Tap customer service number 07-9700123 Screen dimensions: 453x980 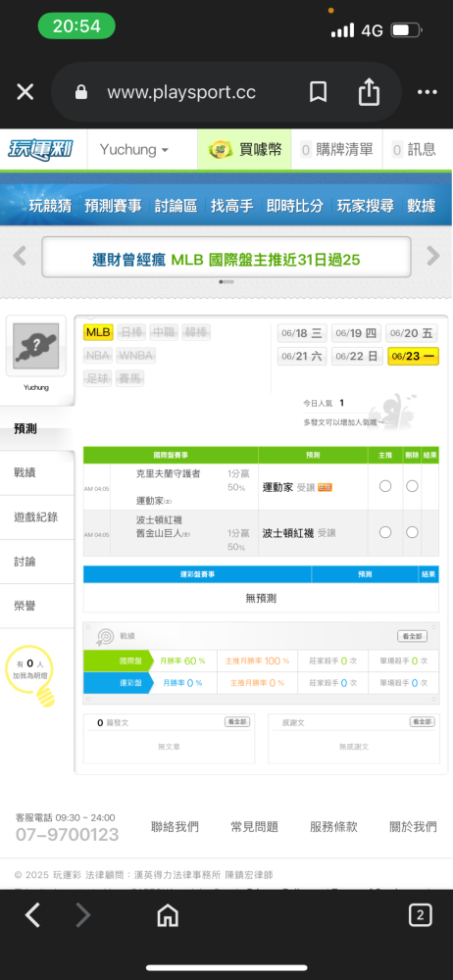[x=67, y=834]
